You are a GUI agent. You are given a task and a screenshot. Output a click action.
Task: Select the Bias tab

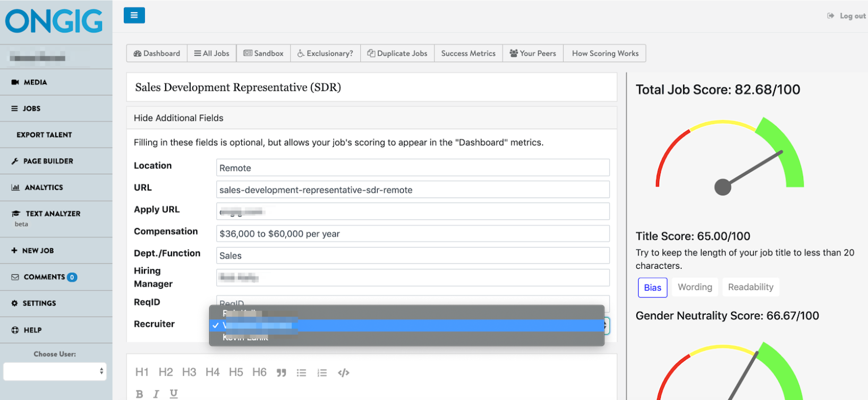tap(652, 287)
